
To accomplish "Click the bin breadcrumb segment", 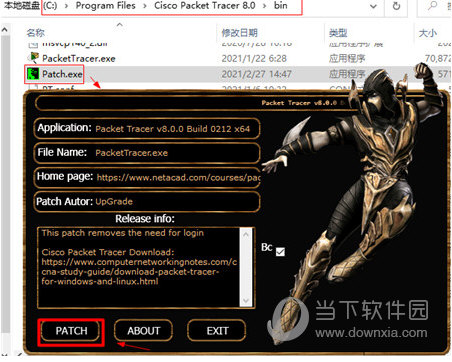I will coord(281,6).
